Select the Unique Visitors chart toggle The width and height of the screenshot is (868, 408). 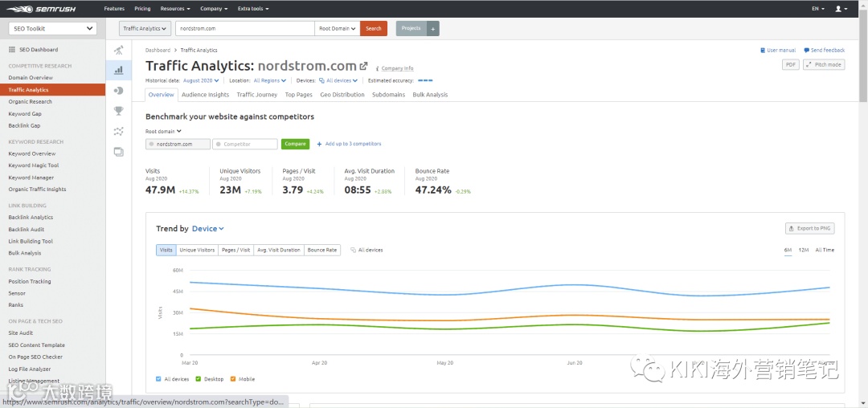(197, 250)
